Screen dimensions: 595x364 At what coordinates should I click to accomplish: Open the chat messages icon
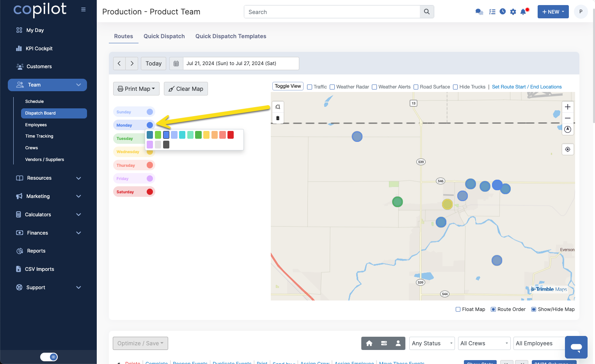pos(479,12)
